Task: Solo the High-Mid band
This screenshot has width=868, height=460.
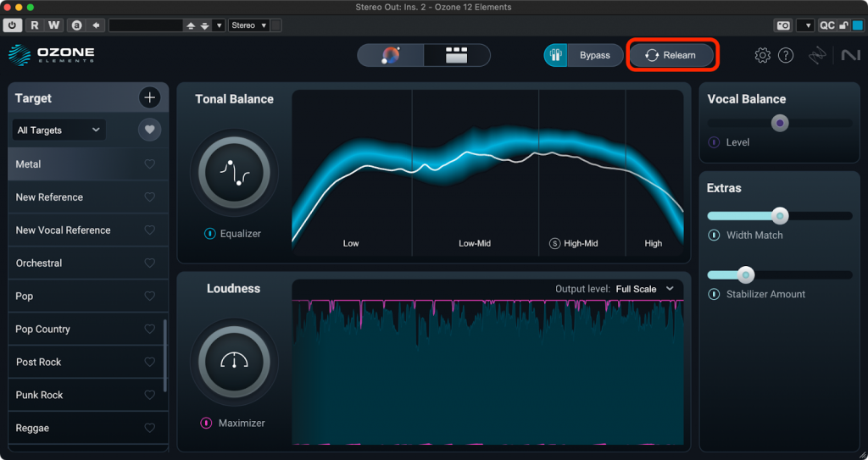Action: pos(554,244)
